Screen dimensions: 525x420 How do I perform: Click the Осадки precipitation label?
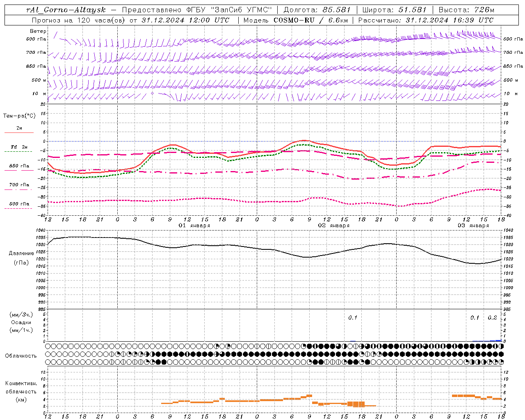point(21,322)
